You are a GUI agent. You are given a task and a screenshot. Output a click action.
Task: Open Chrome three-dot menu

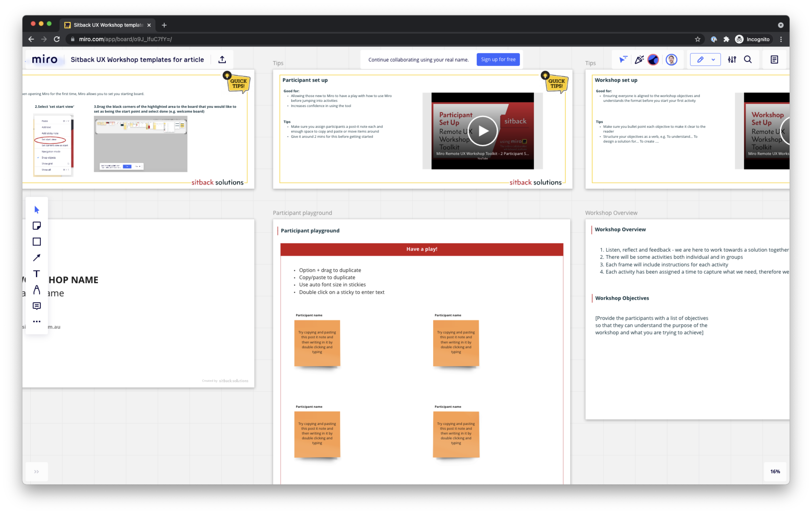[781, 39]
